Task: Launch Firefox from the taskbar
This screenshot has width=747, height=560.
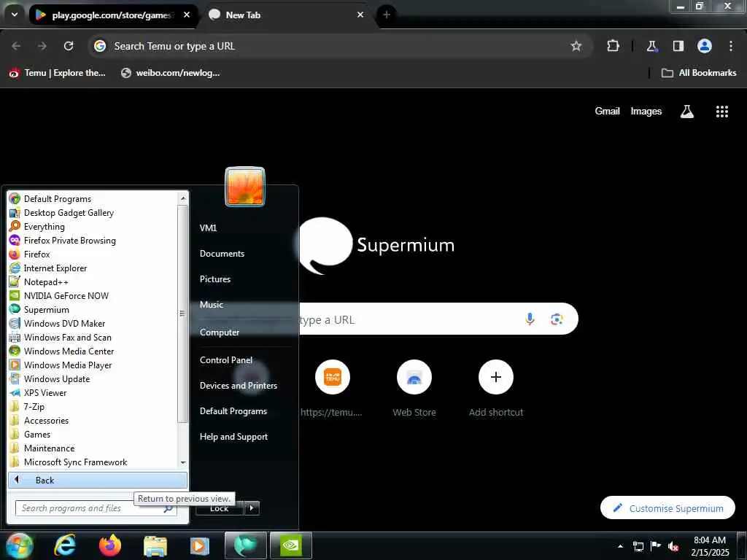Action: pos(110,546)
